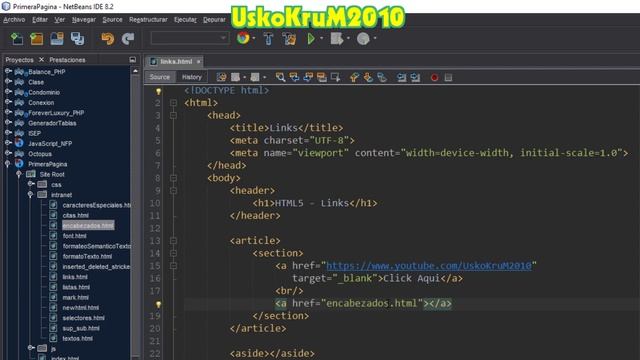
Task: Click the Redo arrow icon
Action: pos(128,38)
